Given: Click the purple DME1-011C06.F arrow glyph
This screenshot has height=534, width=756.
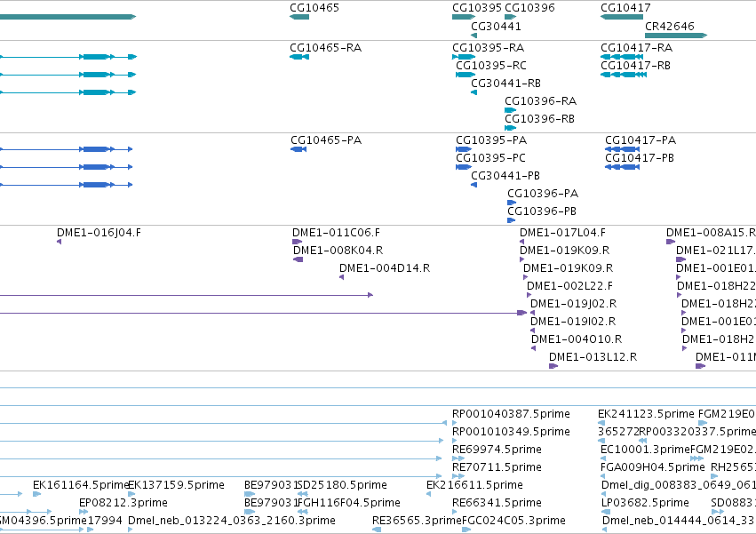Looking at the screenshot, I should 297,242.
